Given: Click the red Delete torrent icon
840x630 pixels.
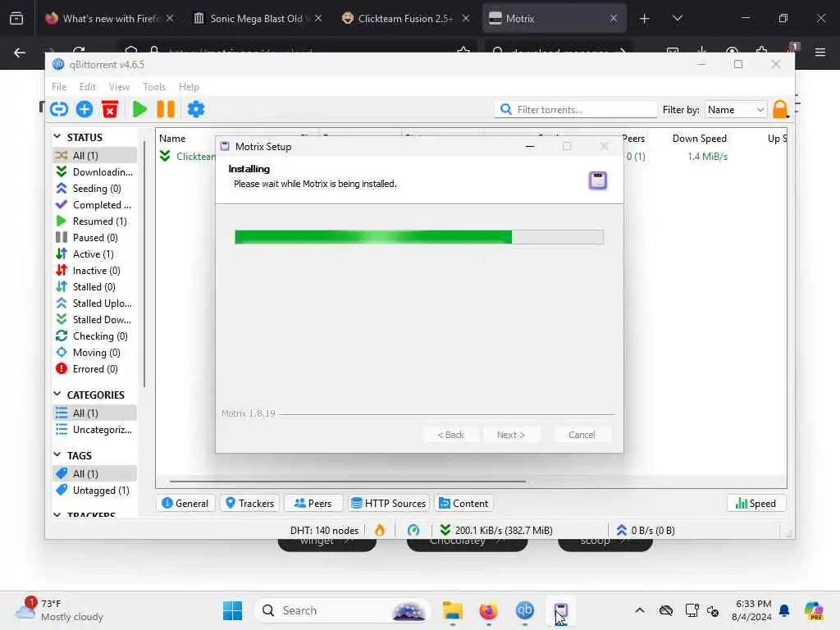Looking at the screenshot, I should click(x=110, y=109).
